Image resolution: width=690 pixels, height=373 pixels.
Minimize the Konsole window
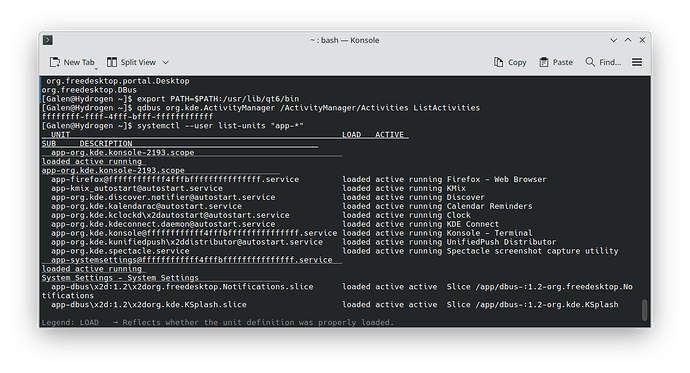tap(613, 40)
